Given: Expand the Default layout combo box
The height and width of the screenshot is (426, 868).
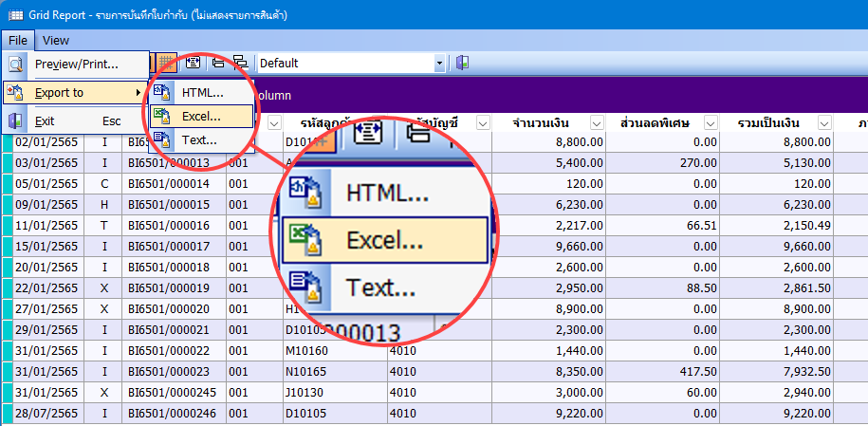Looking at the screenshot, I should click(x=439, y=63).
